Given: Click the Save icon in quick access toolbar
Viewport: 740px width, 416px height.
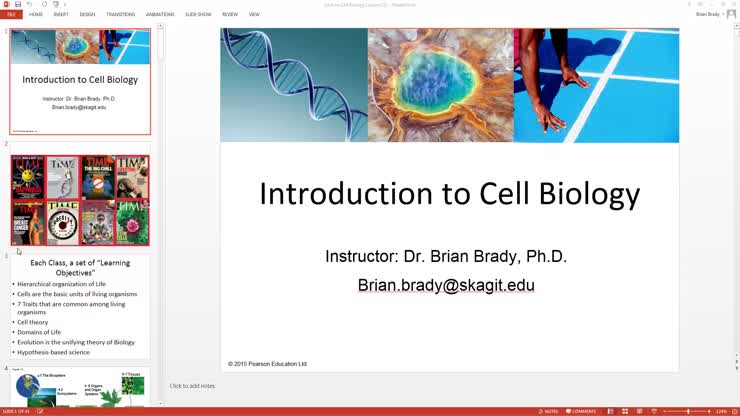Looking at the screenshot, I should [x=18, y=4].
